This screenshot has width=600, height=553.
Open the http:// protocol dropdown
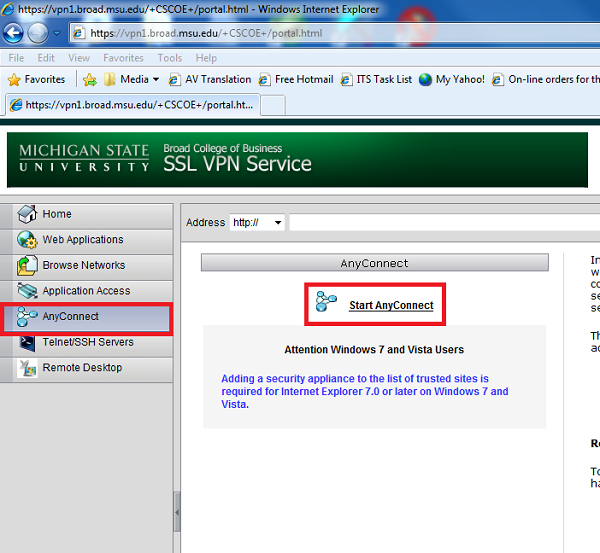257,222
